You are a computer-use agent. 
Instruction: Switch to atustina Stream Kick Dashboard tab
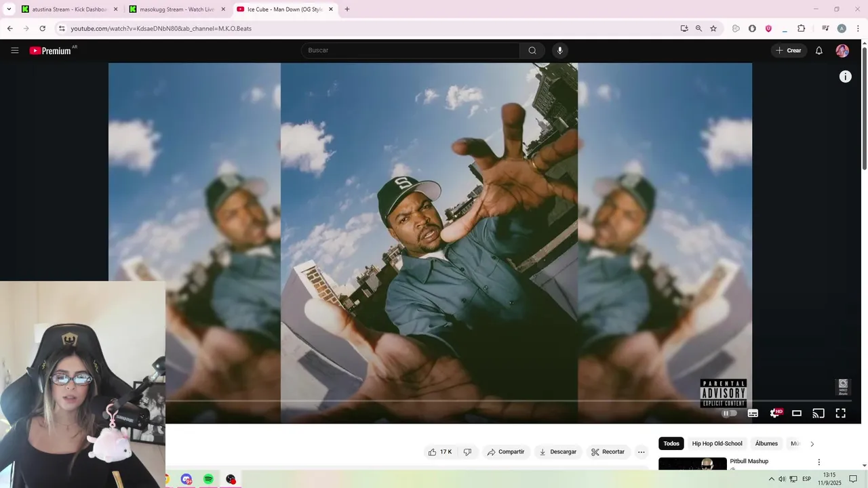(x=69, y=9)
